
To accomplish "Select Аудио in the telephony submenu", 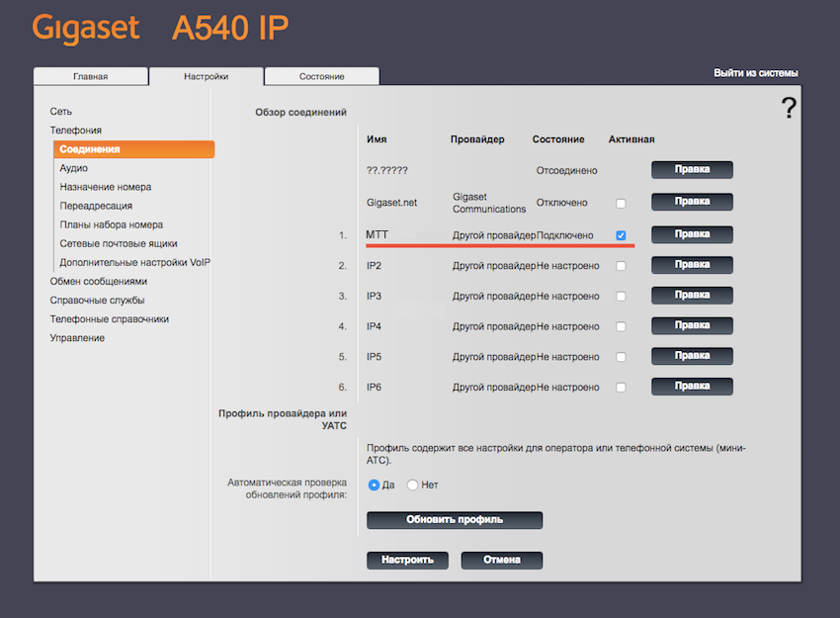I will 73,168.
